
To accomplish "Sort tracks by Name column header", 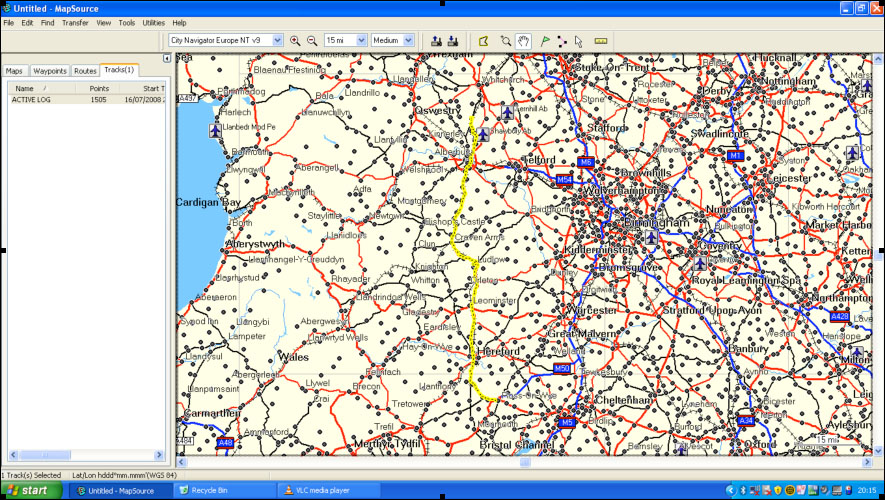I will [x=41, y=88].
